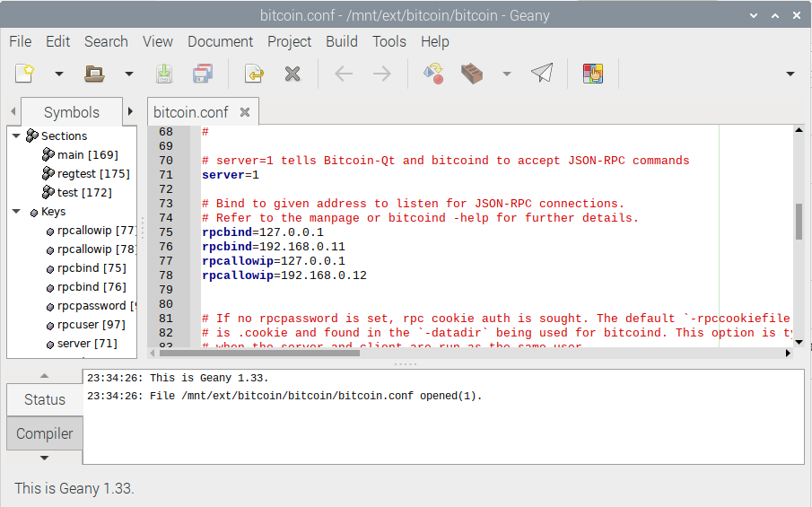Open the Tools menu
812x507 pixels.
[x=389, y=41]
